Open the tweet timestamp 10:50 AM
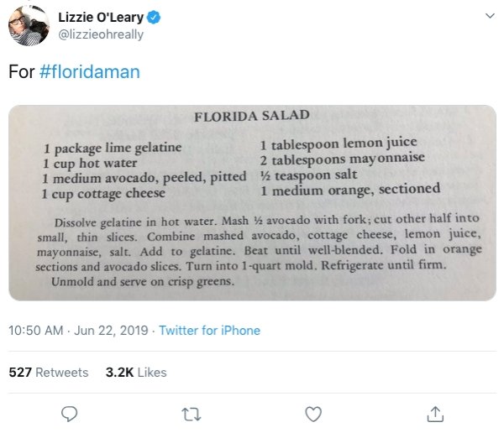The width and height of the screenshot is (504, 433). [35, 331]
